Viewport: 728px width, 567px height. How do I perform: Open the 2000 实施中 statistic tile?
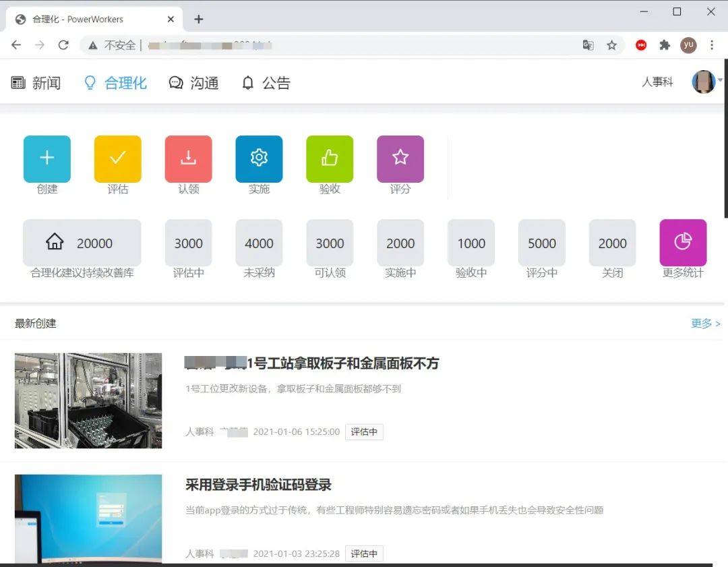[x=400, y=243]
